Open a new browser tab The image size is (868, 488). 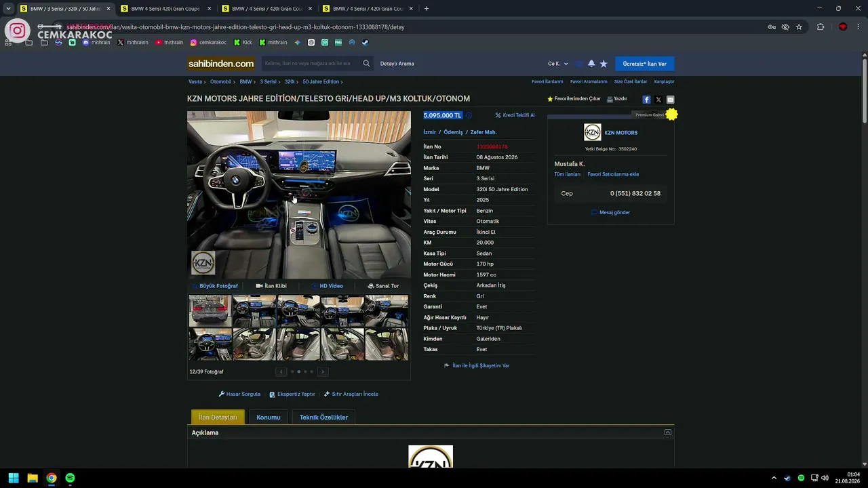pos(427,9)
